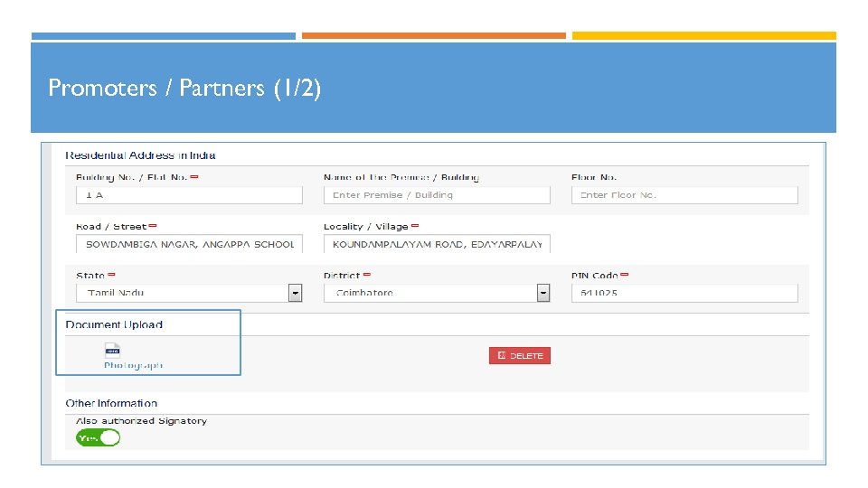
Task: Click the PIN Code input field
Action: point(684,293)
